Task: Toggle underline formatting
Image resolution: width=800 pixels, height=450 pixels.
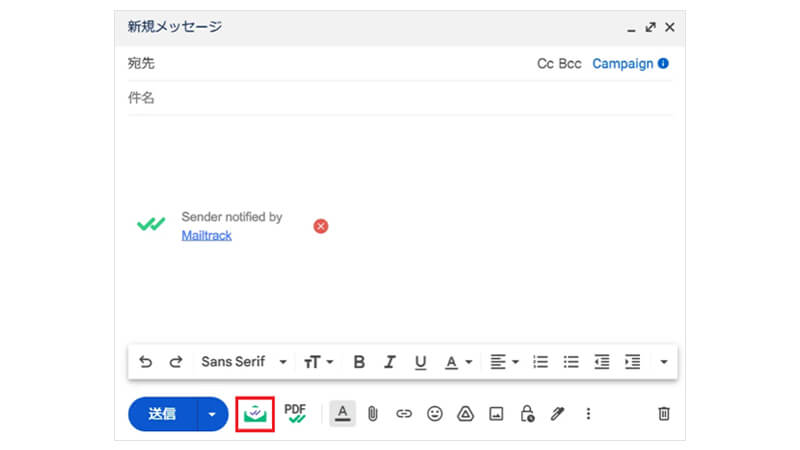Action: click(420, 362)
